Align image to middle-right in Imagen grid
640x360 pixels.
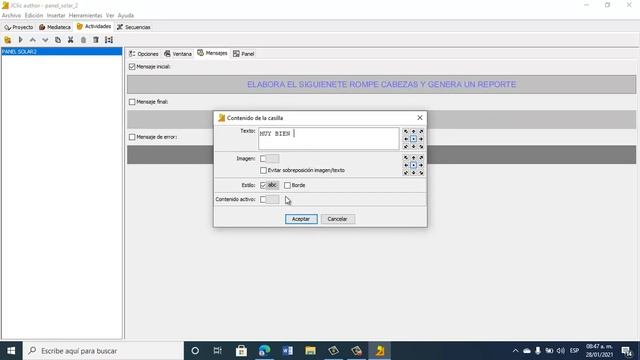[421, 165]
